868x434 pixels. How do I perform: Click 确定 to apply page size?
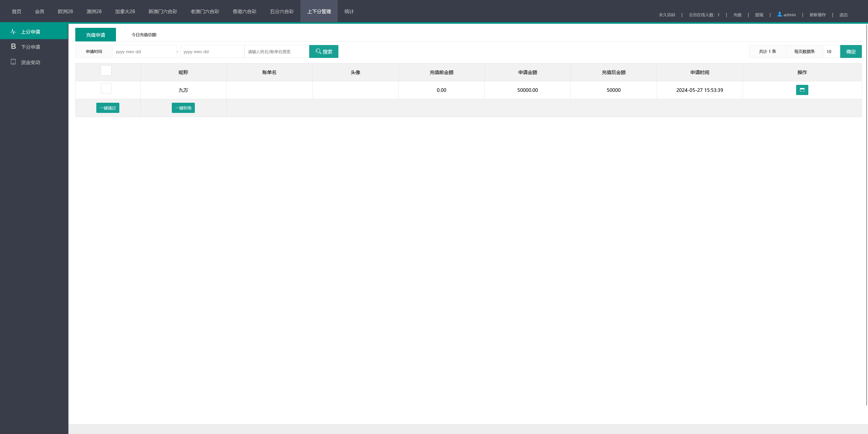tap(850, 52)
